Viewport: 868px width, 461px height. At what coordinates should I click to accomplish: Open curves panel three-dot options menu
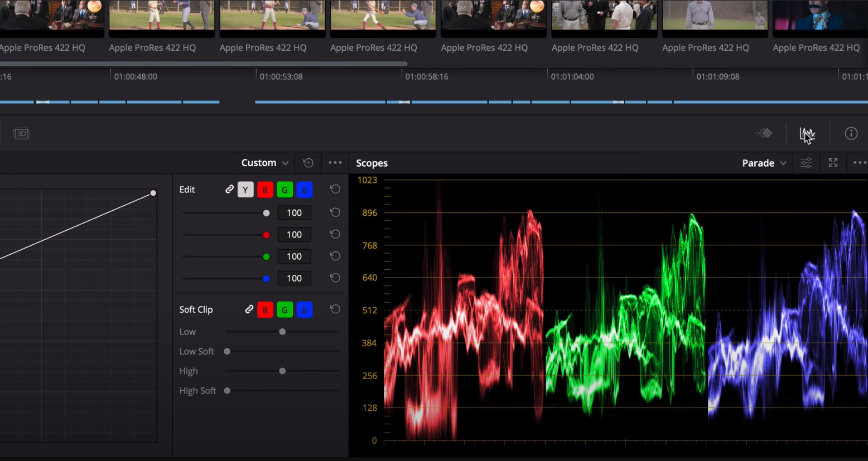pos(335,163)
